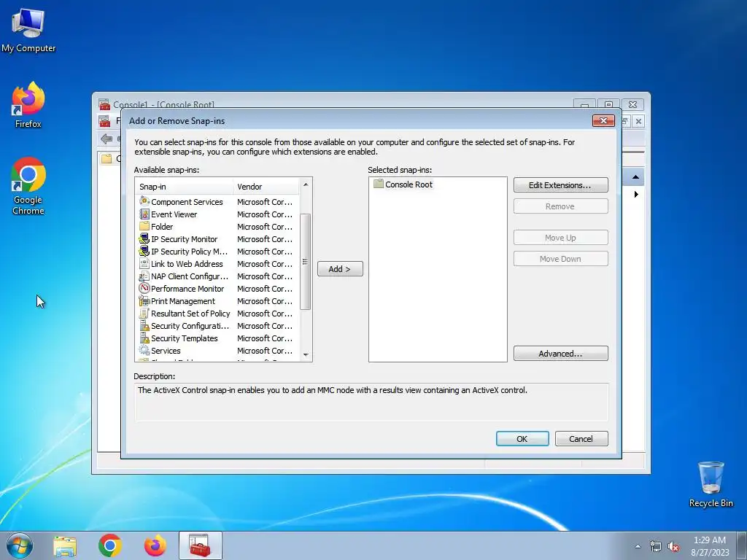Confirm with the OK button
Screen dimensions: 747x560
tap(522, 438)
